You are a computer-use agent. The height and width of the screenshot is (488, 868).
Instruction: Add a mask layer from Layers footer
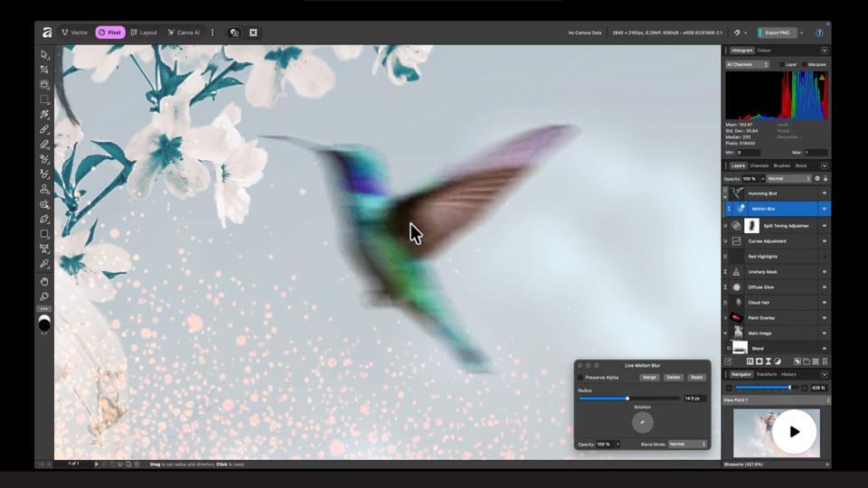759,361
